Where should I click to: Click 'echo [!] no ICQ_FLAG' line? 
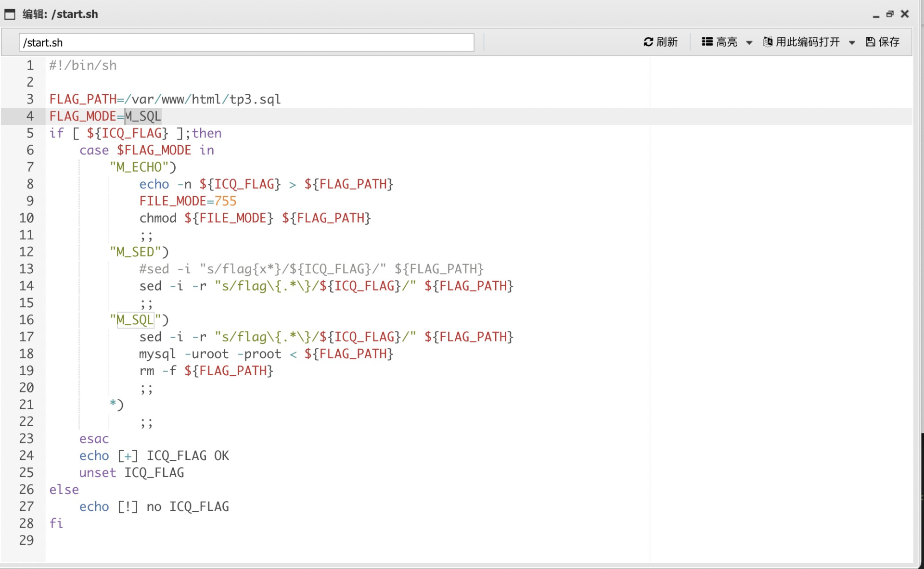point(154,506)
